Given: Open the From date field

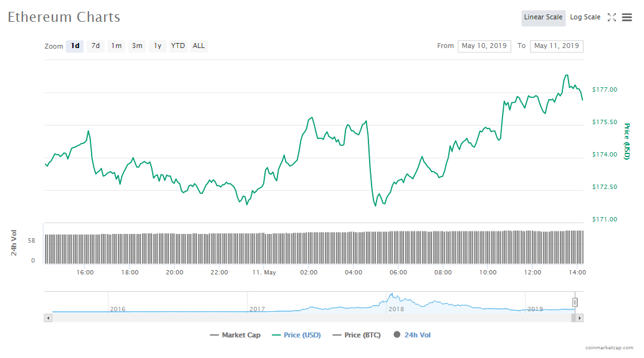Looking at the screenshot, I should tap(484, 46).
